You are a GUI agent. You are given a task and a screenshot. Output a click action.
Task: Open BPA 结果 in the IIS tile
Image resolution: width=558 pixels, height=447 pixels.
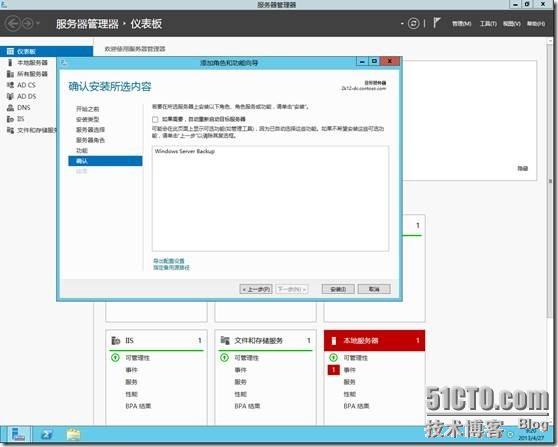[x=138, y=406]
